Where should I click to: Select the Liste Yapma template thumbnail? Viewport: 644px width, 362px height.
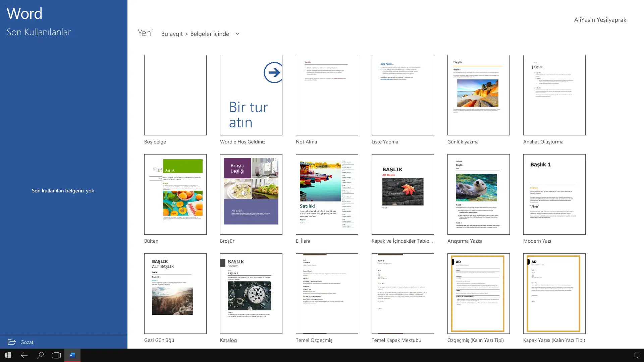(403, 95)
